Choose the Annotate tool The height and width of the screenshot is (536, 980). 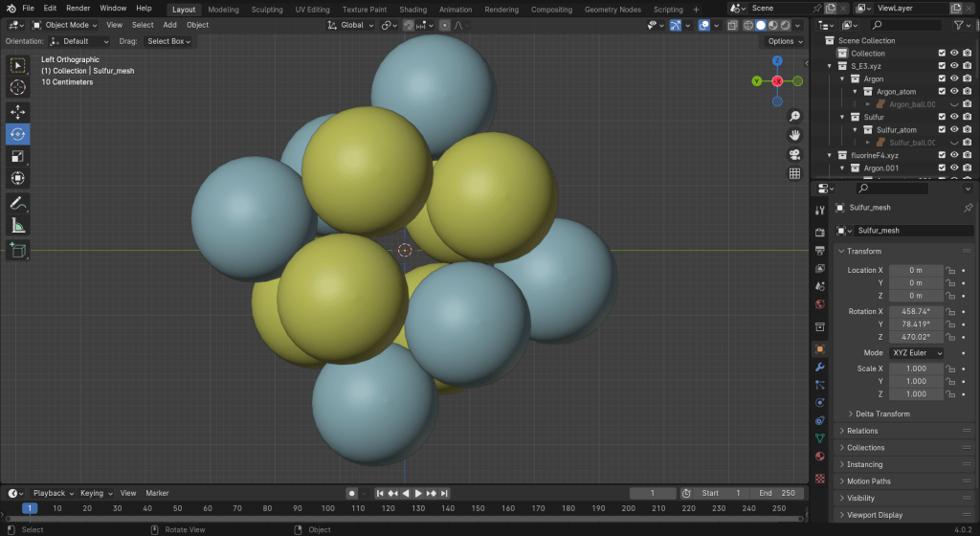click(18, 203)
